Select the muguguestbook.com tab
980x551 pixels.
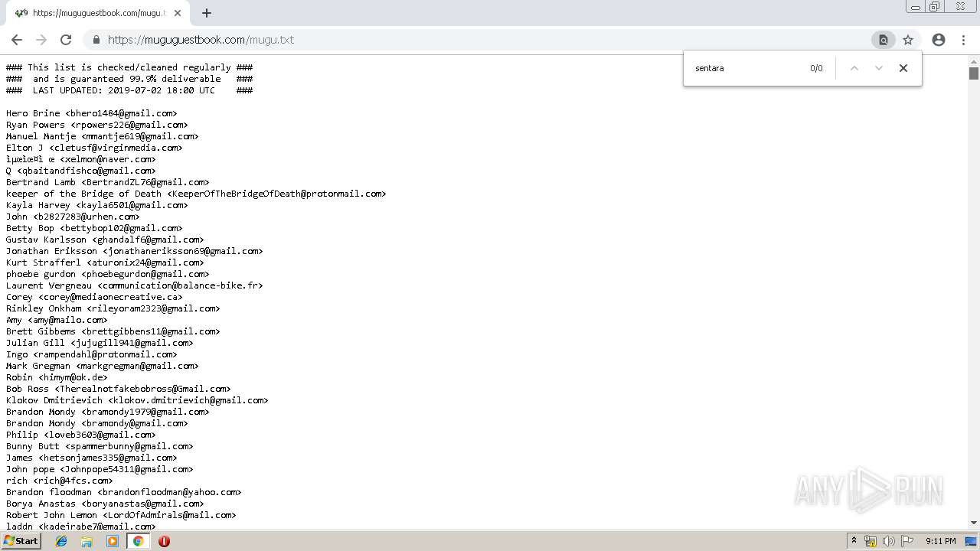tap(100, 13)
